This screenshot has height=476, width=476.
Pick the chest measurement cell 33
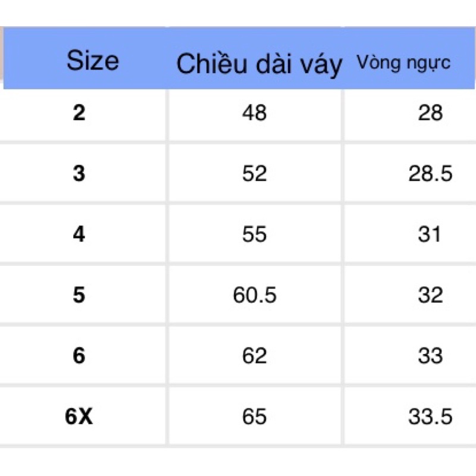coord(430,356)
